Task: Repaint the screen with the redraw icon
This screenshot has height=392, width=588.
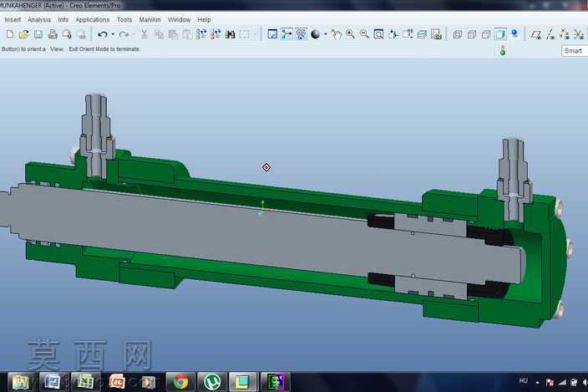Action: [x=272, y=34]
